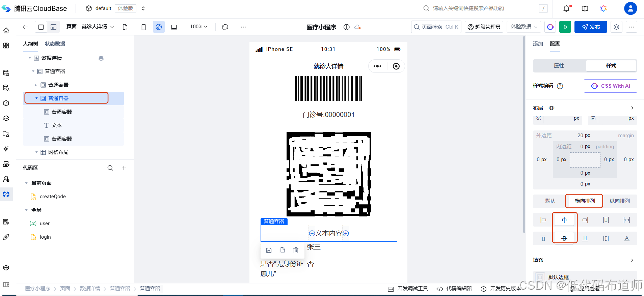The width and height of the screenshot is (644, 296).
Task: Open 代码编辑器
Action: [454, 289]
